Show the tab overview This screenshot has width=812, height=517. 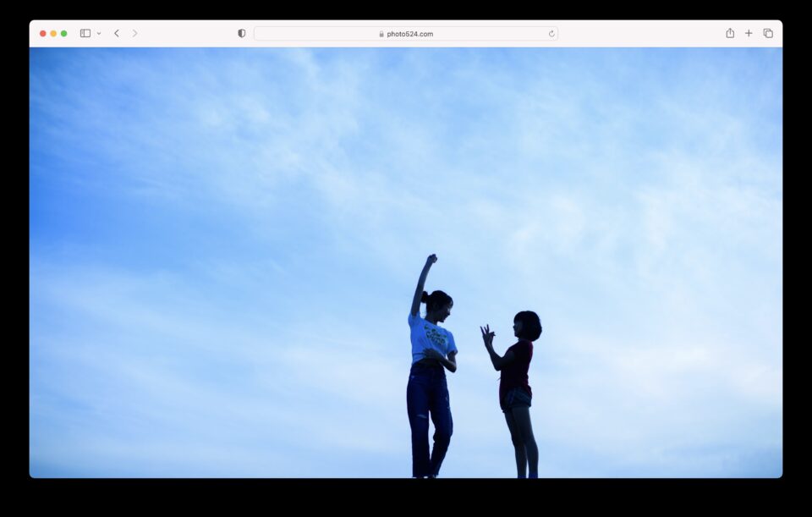768,33
